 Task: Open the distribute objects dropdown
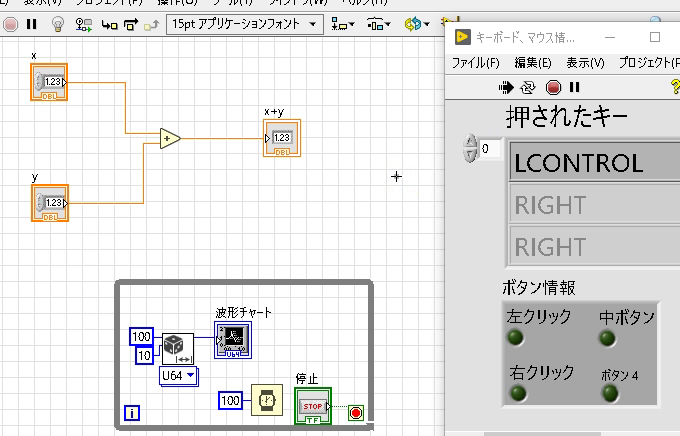tap(379, 24)
